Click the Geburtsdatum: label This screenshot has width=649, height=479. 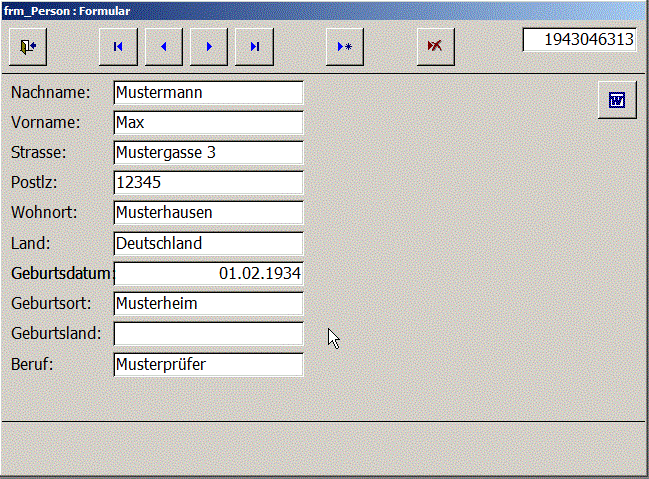[62, 274]
